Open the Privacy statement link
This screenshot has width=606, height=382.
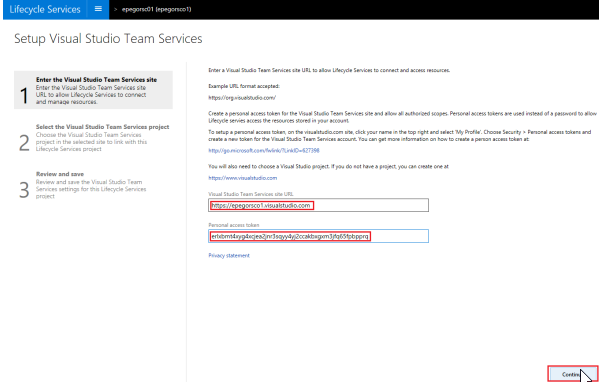point(229,256)
